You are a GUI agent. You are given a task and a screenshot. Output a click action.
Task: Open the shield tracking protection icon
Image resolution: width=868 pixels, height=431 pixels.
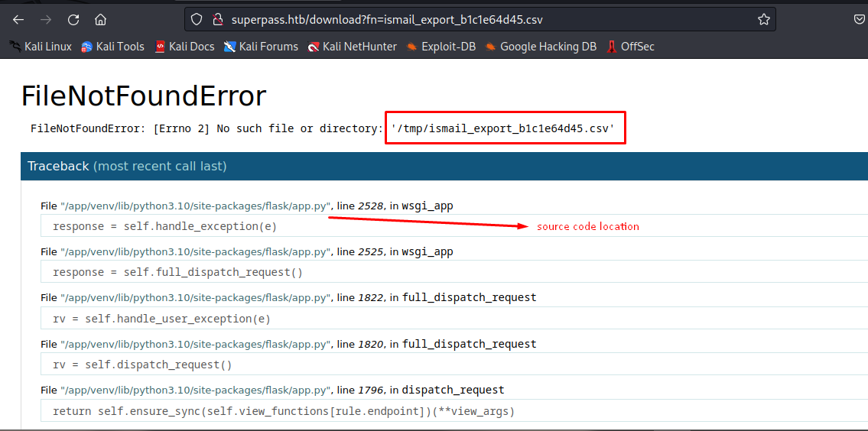coord(197,19)
